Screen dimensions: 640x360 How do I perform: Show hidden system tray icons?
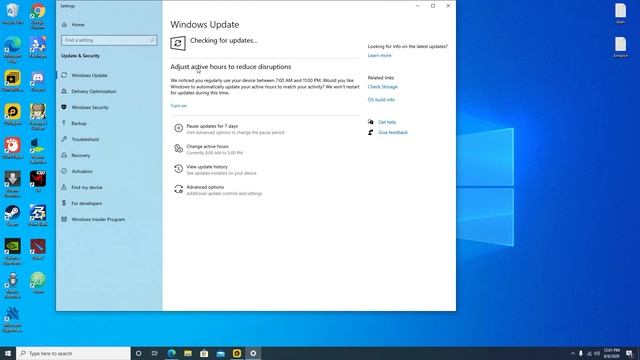pos(573,353)
